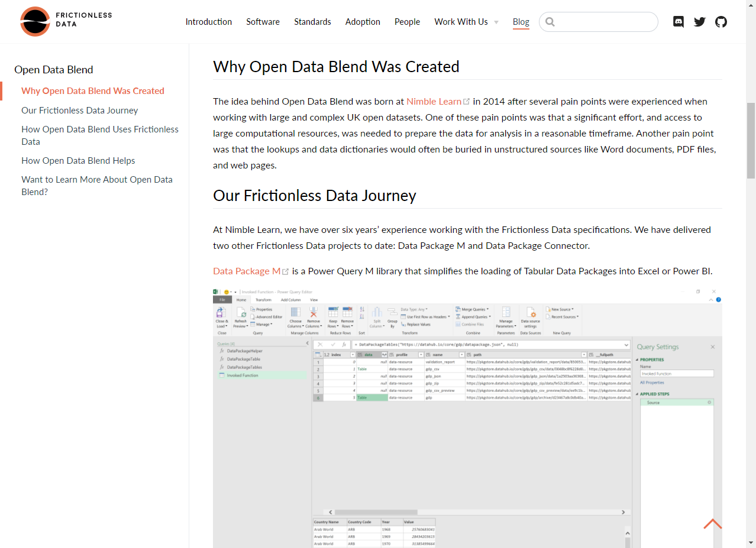Screen dimensions: 756x548
Task: Open the Software nav item
Action: 263,22
